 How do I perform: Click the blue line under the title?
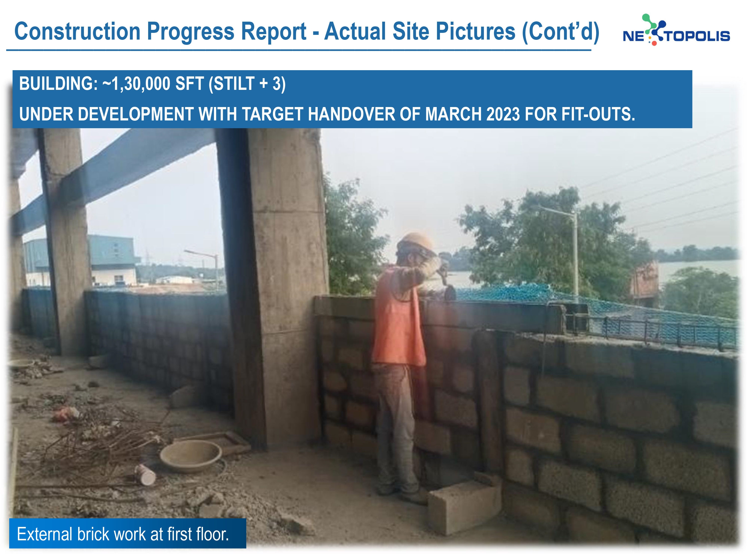click(299, 50)
